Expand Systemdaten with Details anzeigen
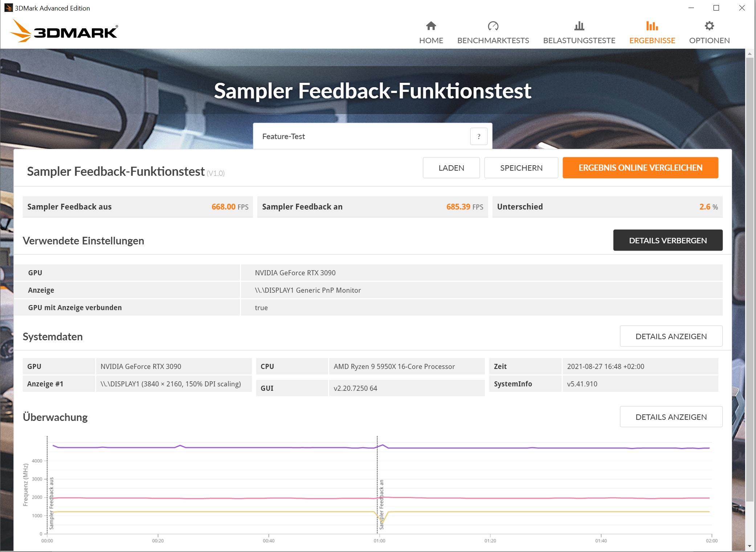Screen dimensions: 756x552 coord(671,336)
